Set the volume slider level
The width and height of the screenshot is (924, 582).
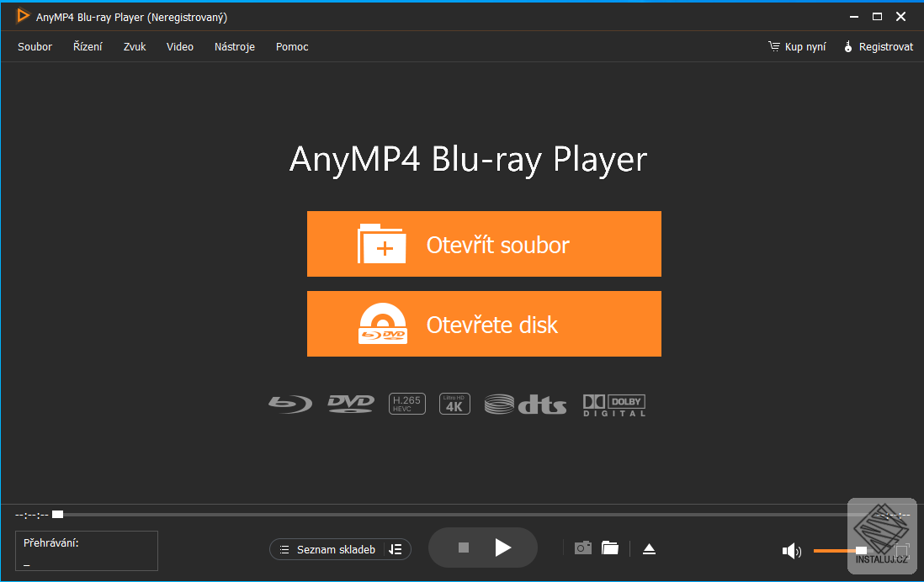(842, 551)
